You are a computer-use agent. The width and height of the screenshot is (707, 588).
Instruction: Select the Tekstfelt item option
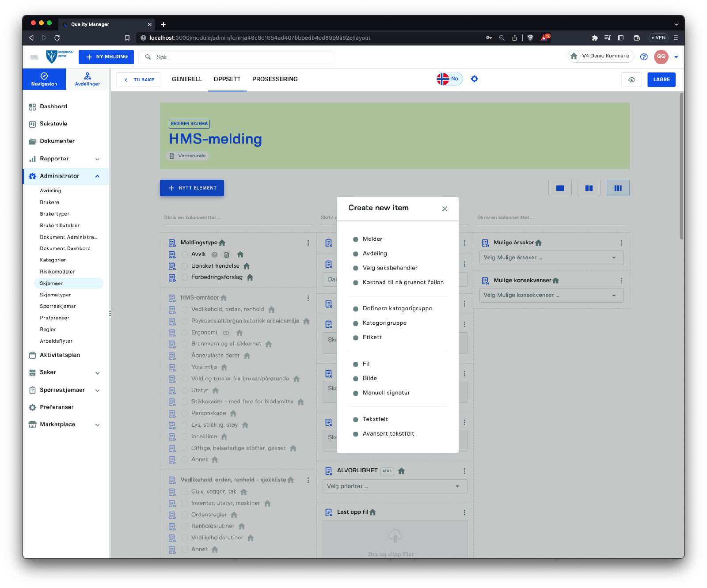click(x=375, y=419)
